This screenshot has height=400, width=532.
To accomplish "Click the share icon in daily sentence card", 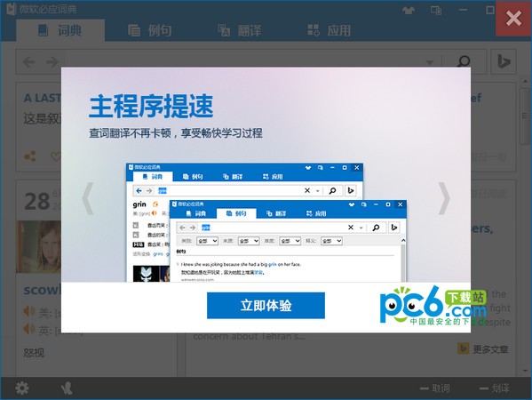I will point(30,156).
